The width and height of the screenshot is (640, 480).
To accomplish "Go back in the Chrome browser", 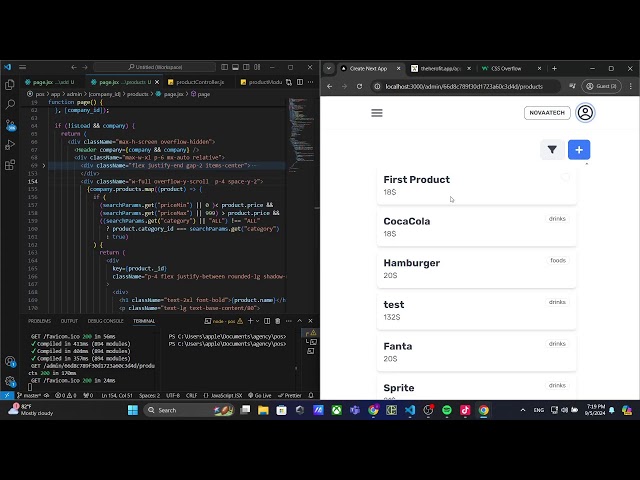I will (x=330, y=87).
